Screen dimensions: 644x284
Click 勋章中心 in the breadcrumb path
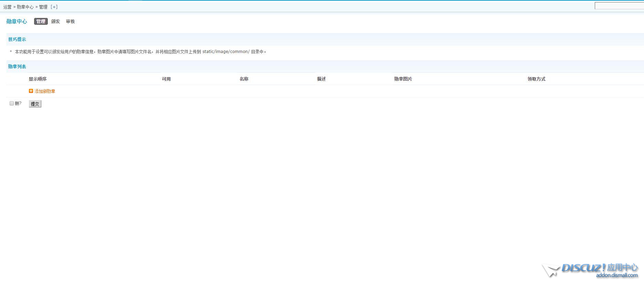(25, 7)
